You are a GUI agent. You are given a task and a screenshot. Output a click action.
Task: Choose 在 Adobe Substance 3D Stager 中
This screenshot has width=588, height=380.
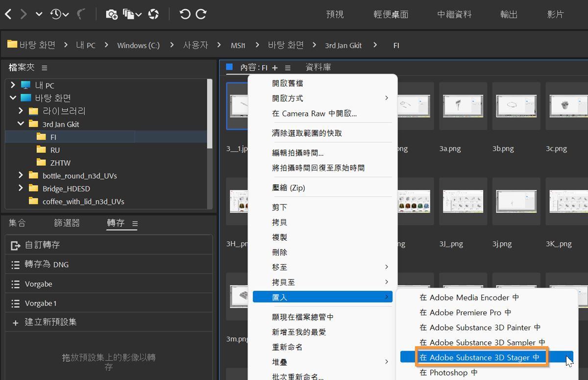pos(487,357)
